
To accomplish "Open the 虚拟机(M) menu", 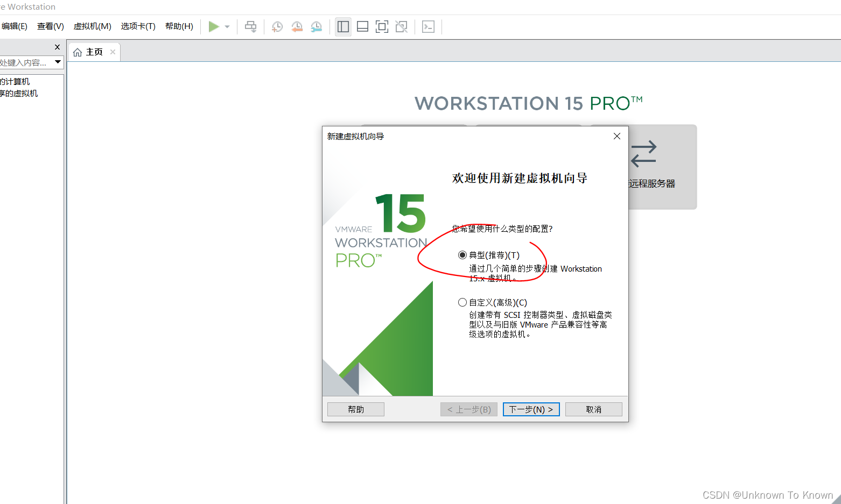I will 93,26.
